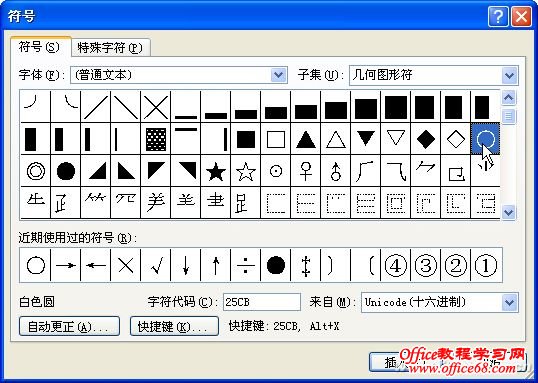538x383 pixels.
Task: Click the 自动更正(A)... button
Action: 69,326
